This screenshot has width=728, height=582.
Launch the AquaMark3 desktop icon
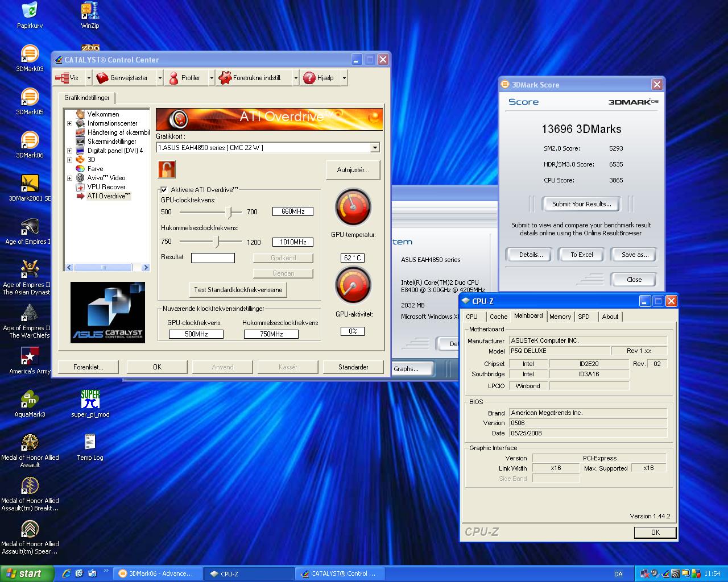click(30, 404)
